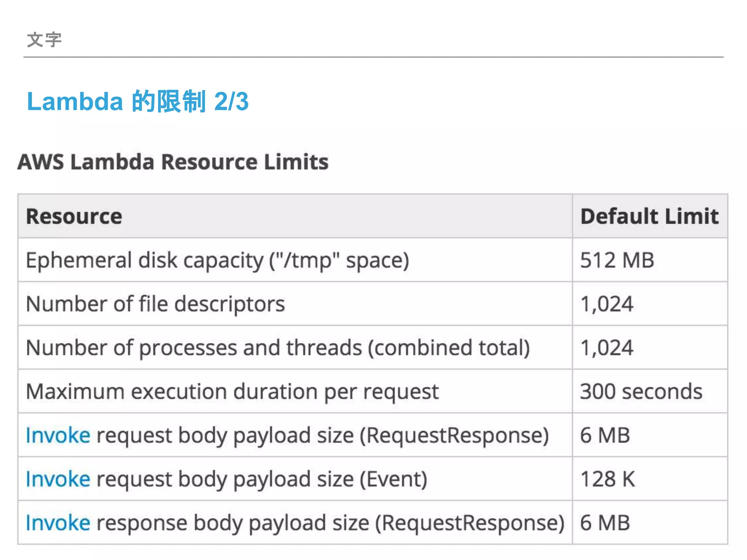Click the "文字" label at the top

click(x=44, y=39)
